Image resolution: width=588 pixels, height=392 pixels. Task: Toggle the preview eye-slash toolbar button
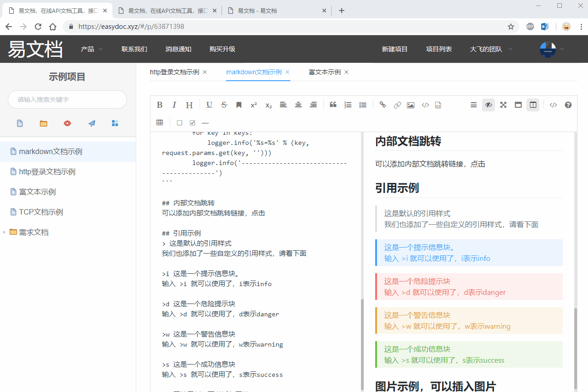tap(488, 105)
